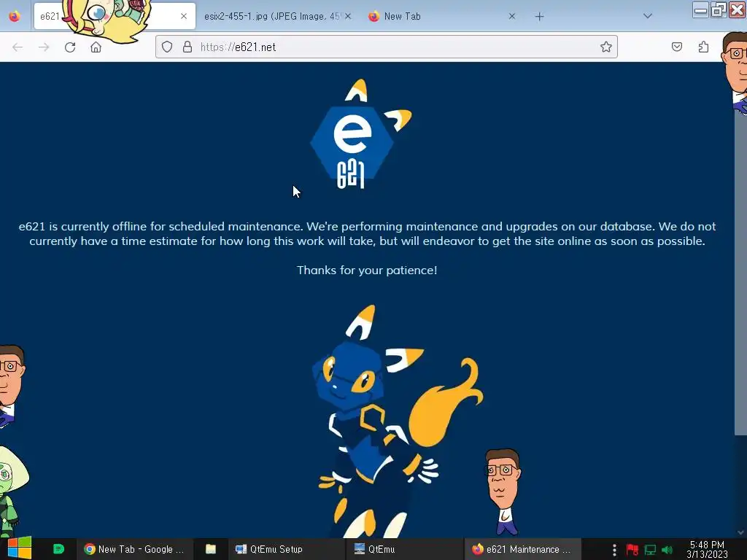
Task: Reload the e621.net page
Action: [70, 47]
